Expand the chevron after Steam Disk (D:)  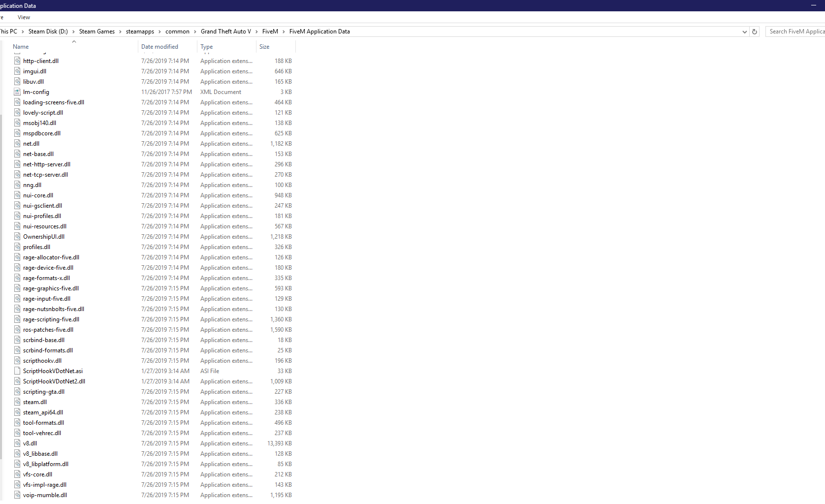pyautogui.click(x=73, y=31)
